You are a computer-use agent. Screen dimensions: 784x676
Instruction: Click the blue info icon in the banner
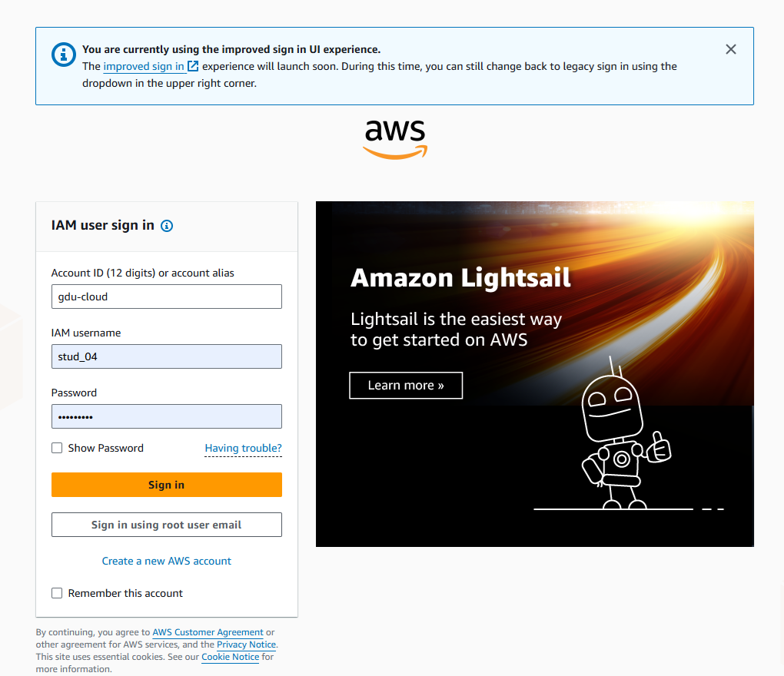tap(64, 55)
